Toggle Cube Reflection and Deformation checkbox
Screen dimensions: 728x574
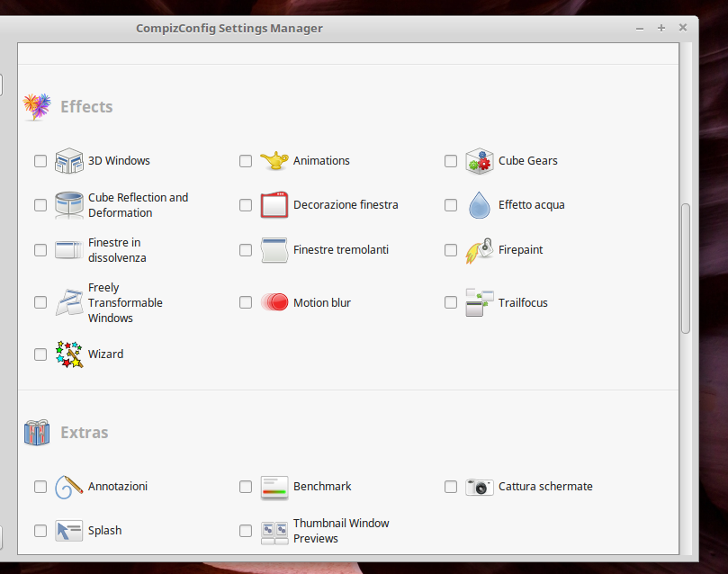pos(40,205)
